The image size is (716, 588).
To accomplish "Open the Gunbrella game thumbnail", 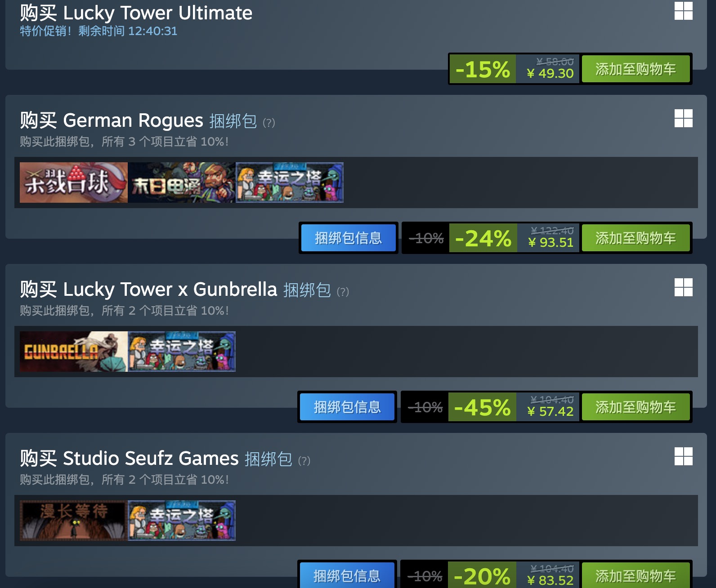I will [x=74, y=352].
